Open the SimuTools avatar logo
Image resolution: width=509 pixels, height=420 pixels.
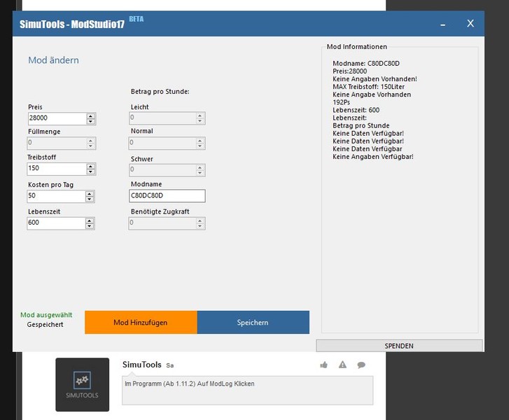83,384
